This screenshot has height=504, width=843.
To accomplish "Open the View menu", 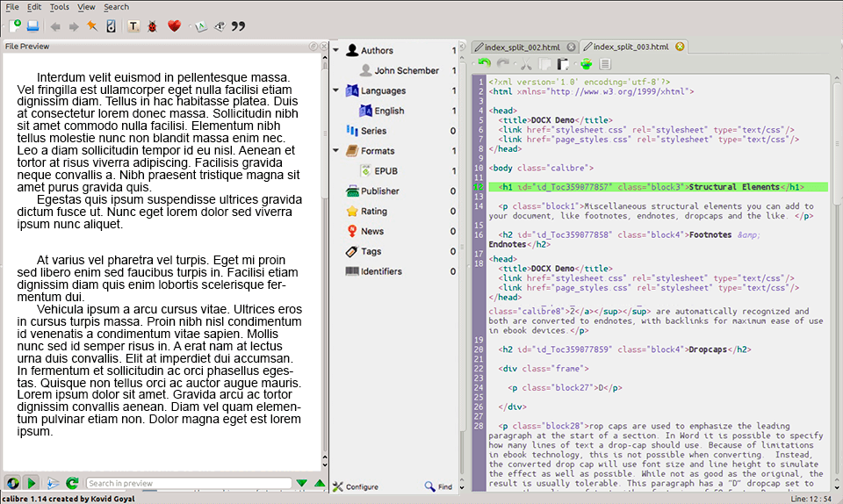I will click(x=86, y=7).
